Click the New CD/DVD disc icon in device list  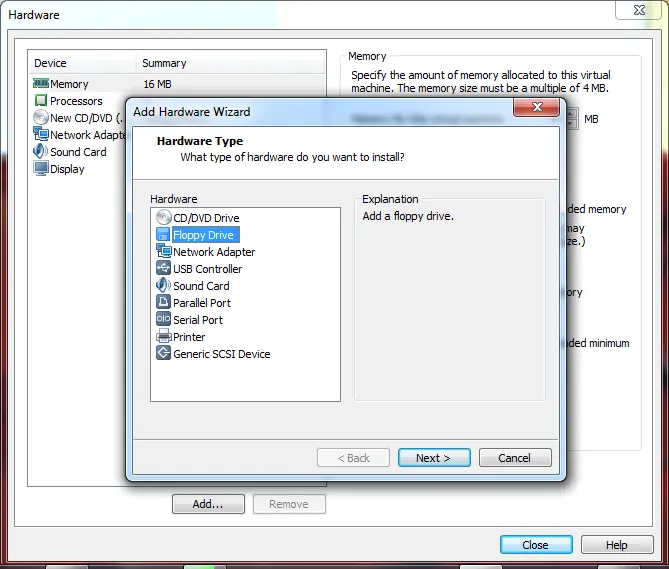coord(41,117)
